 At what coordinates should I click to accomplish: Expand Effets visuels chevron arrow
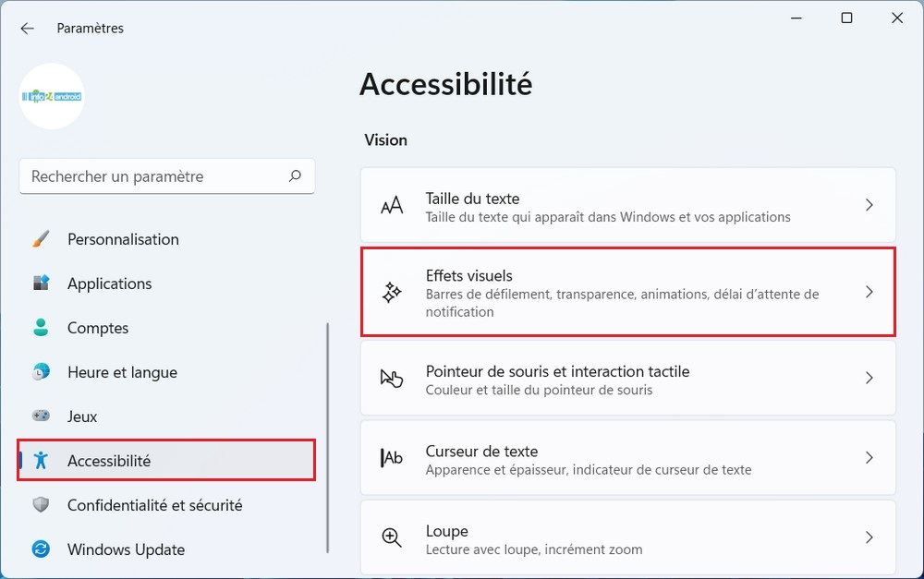point(869,292)
